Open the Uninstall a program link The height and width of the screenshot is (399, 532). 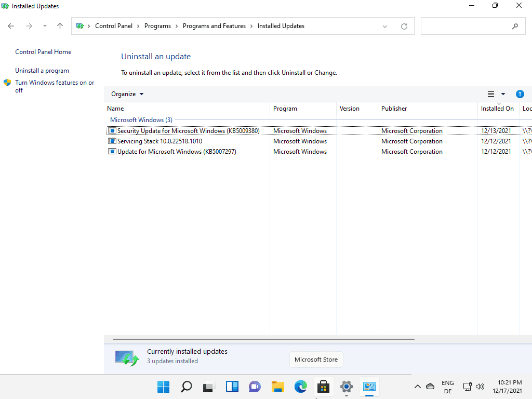pos(42,70)
